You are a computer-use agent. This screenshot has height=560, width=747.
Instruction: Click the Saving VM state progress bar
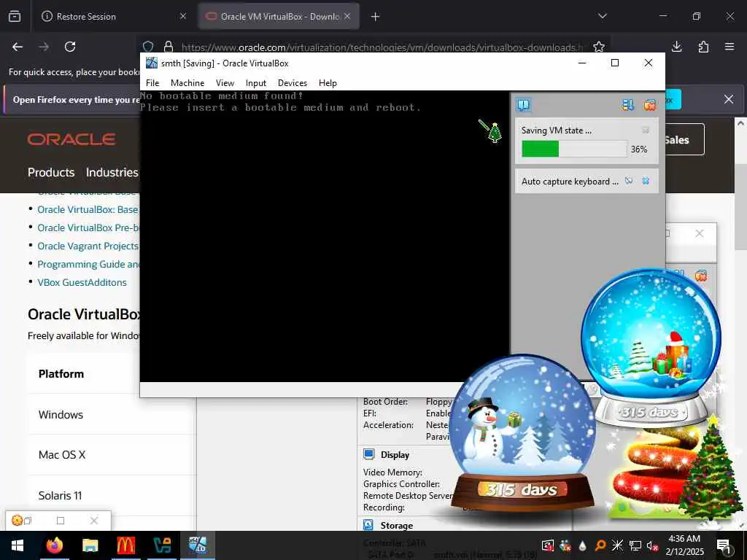[x=574, y=149]
